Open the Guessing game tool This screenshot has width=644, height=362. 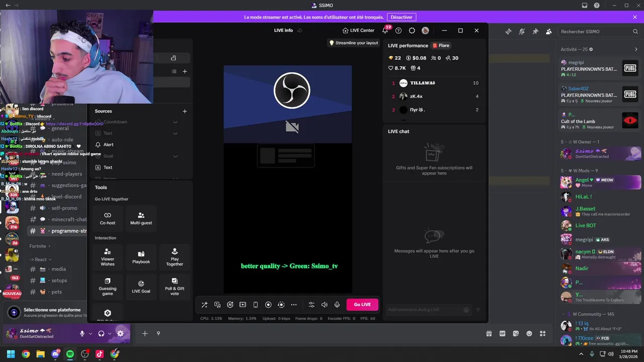point(108,286)
